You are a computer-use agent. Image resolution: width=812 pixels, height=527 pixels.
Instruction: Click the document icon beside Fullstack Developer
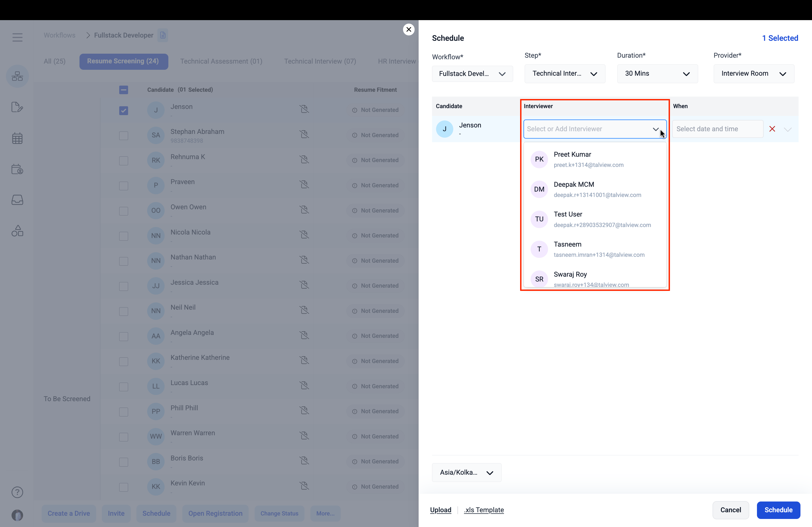point(163,35)
